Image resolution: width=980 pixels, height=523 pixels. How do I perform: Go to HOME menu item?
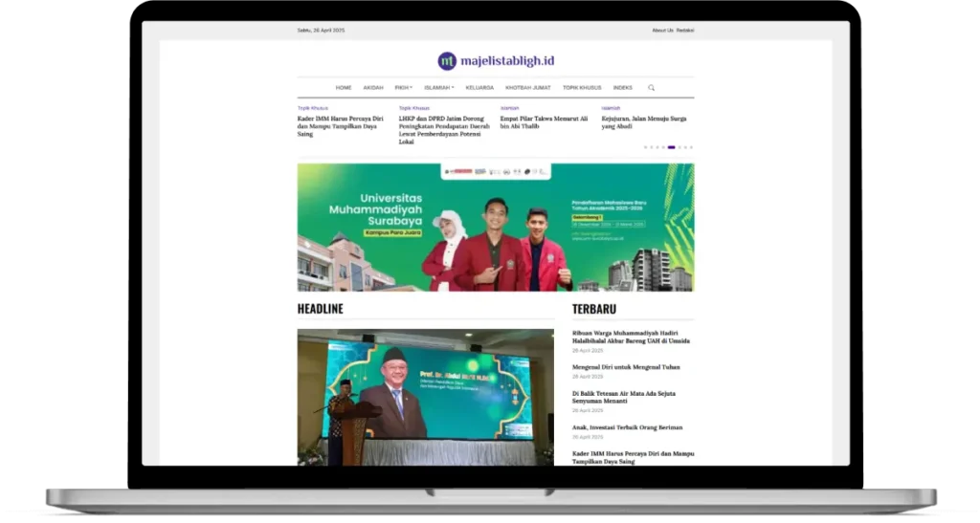tap(344, 88)
